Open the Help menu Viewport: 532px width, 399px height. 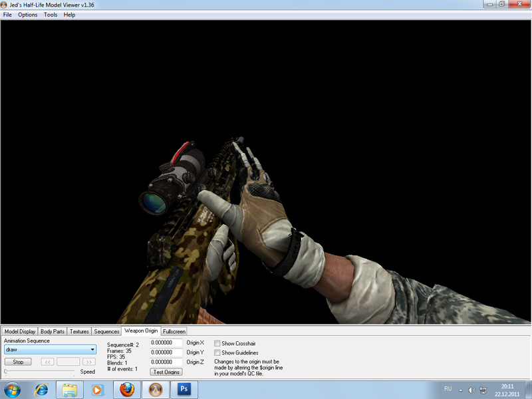coord(69,15)
